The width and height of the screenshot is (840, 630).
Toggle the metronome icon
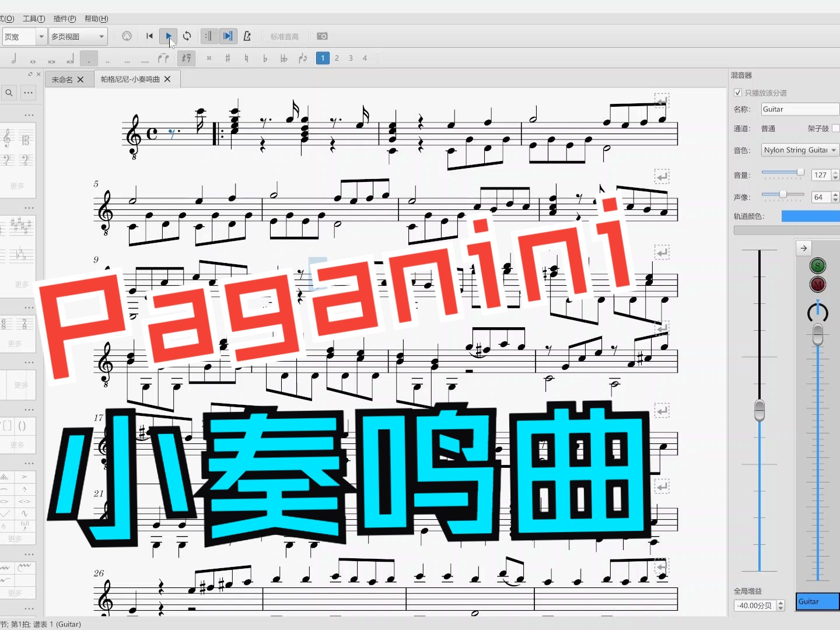tap(247, 36)
